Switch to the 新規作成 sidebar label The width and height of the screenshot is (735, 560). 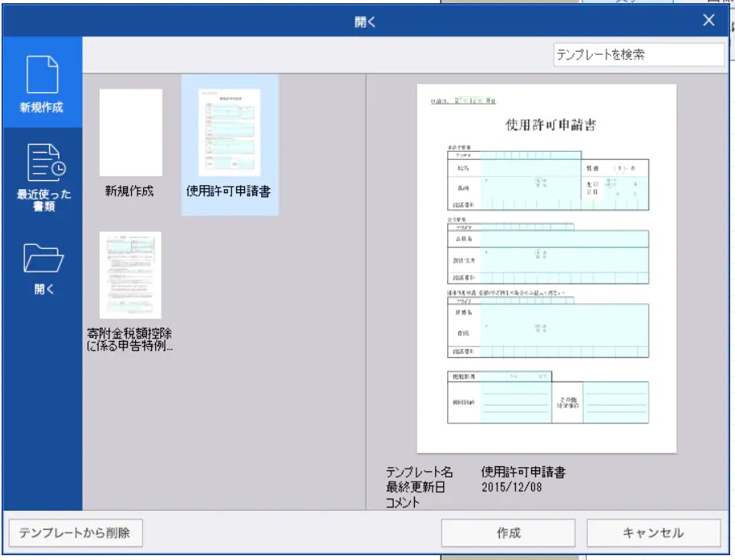point(42,108)
